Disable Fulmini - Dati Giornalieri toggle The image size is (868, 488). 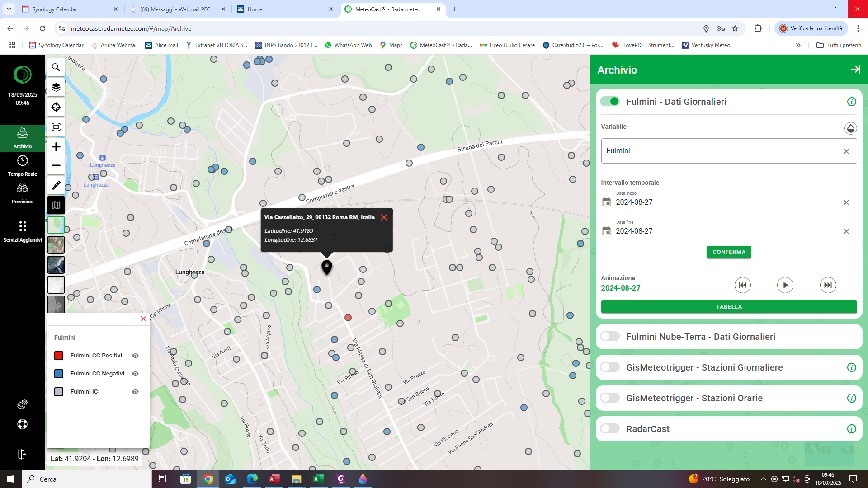610,102
